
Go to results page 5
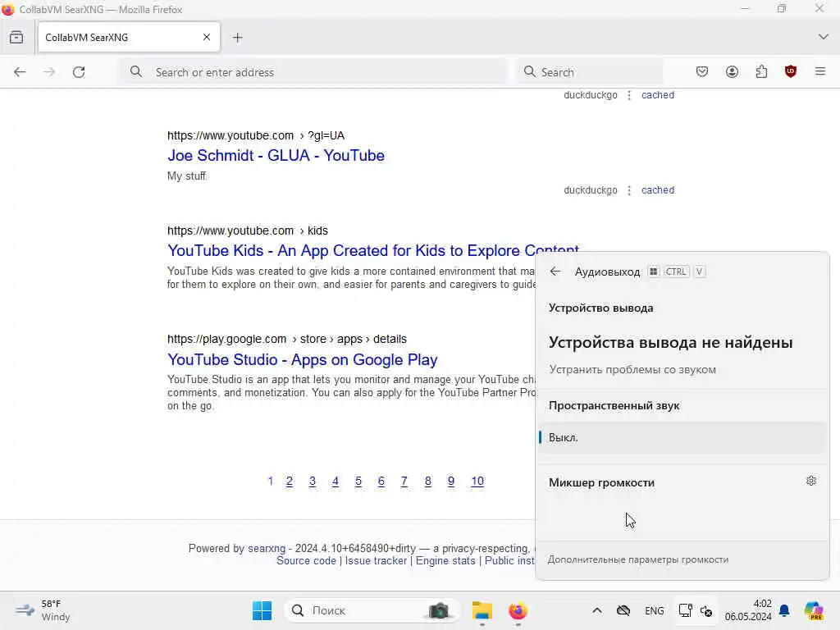click(x=358, y=481)
